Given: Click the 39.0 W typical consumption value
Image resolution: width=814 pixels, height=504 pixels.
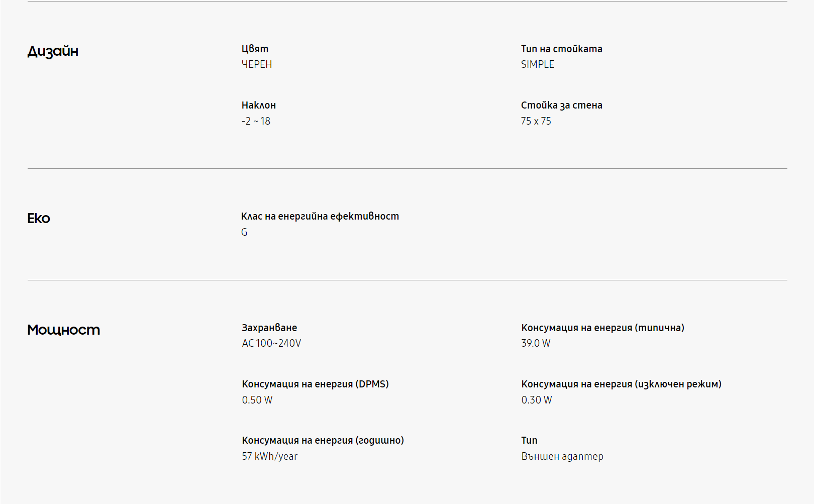Looking at the screenshot, I should [536, 343].
